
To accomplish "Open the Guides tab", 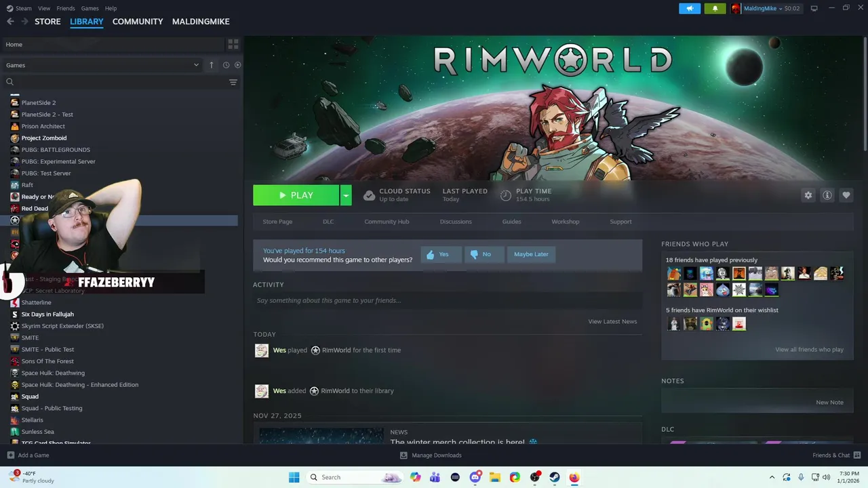I will pos(511,222).
